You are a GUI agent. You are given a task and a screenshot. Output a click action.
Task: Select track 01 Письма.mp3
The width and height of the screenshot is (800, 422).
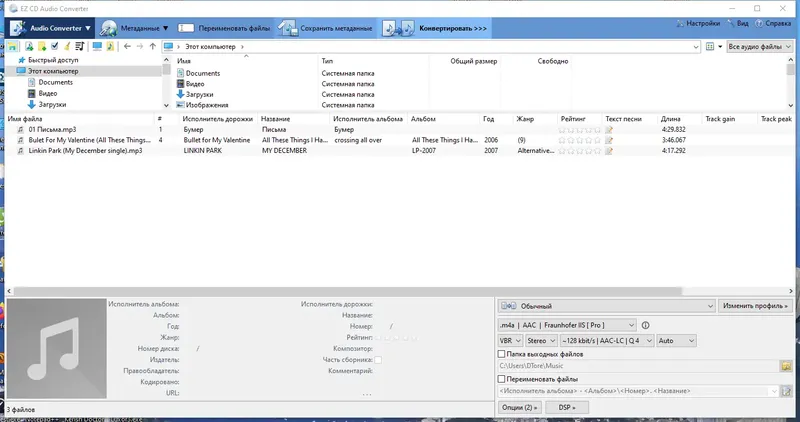click(x=52, y=130)
